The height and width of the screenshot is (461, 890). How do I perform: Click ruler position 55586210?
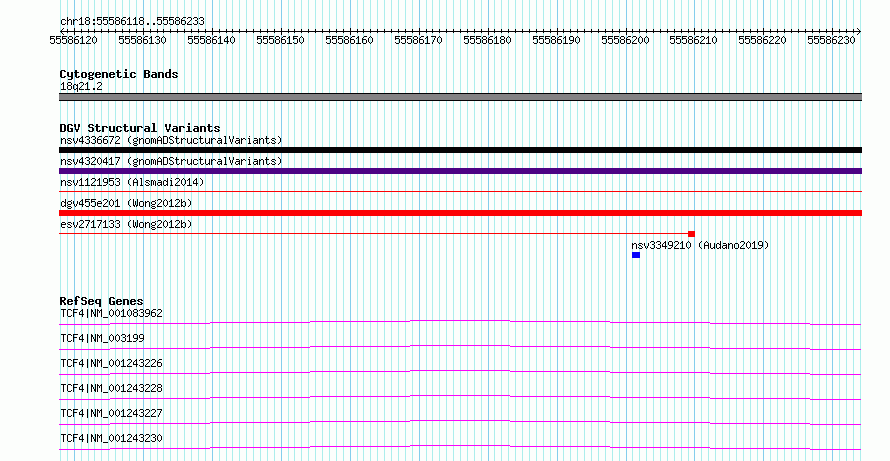(694, 40)
